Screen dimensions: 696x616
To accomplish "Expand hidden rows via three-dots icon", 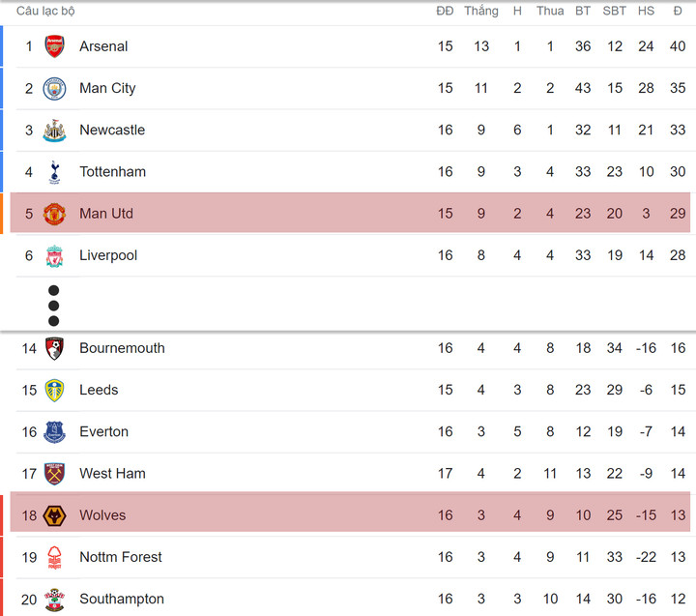I will (x=54, y=306).
